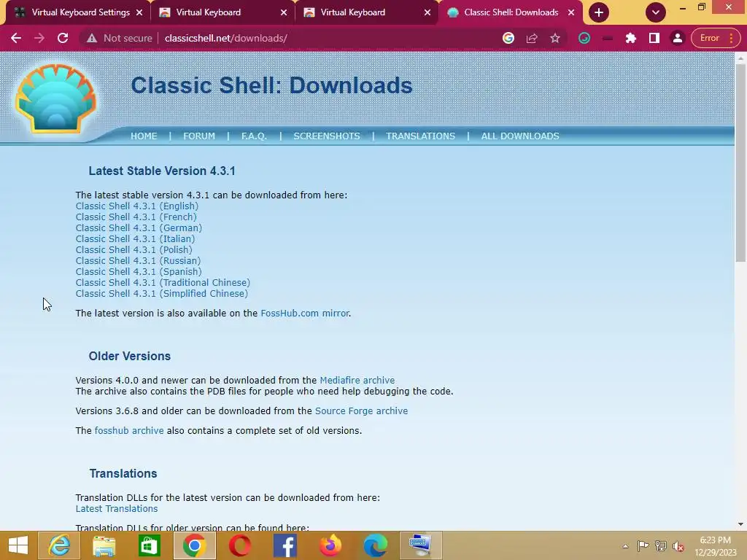This screenshot has width=747, height=560.
Task: Close the Classic Shell: Downloads tab
Action: tap(571, 12)
